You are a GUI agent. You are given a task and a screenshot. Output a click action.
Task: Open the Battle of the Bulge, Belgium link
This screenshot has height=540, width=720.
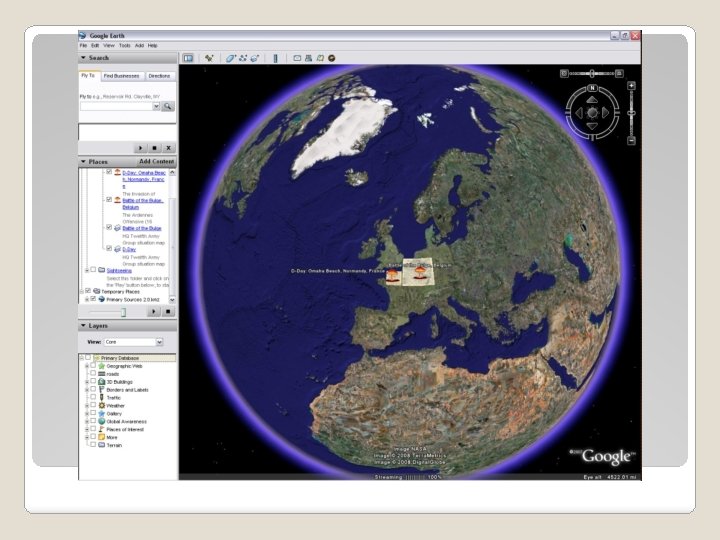tap(142, 204)
